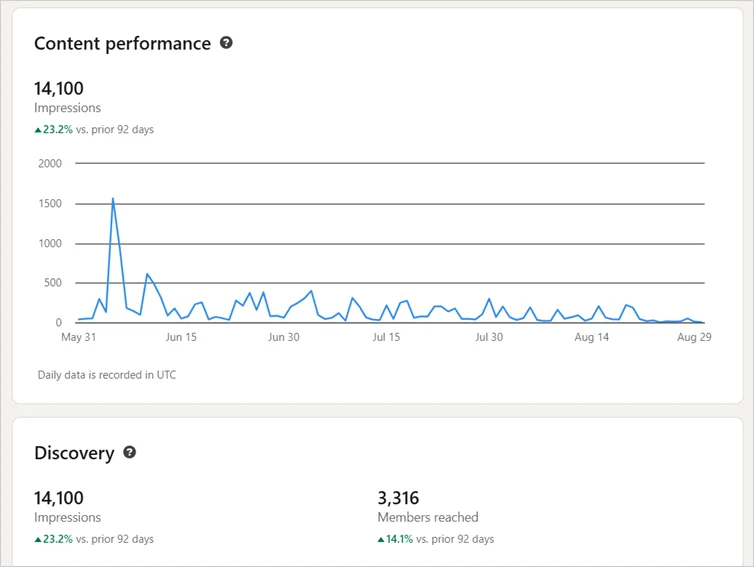Click green up-arrow under Content performance impressions

[38, 129]
